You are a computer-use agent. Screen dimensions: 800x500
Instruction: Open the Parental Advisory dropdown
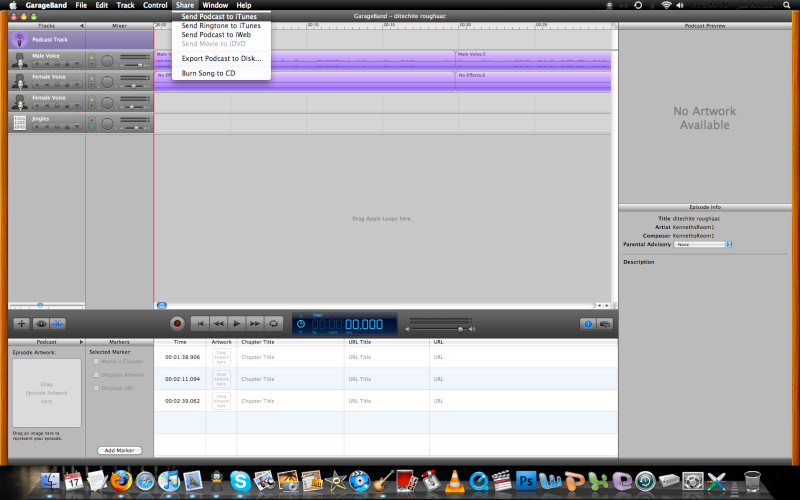click(x=703, y=244)
